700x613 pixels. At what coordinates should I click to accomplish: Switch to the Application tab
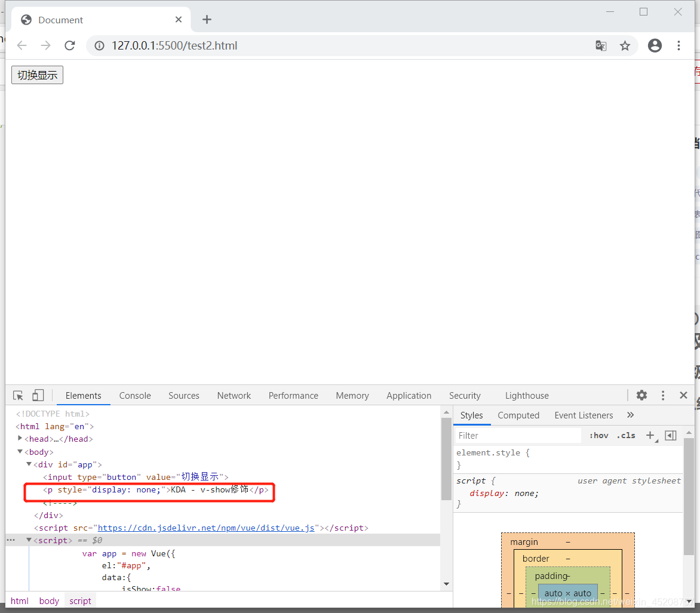point(409,396)
